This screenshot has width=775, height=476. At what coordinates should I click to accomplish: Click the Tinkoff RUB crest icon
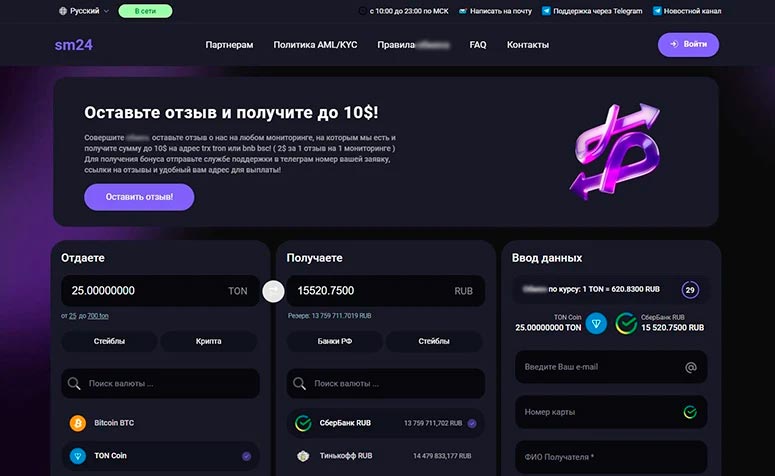pyautogui.click(x=303, y=456)
